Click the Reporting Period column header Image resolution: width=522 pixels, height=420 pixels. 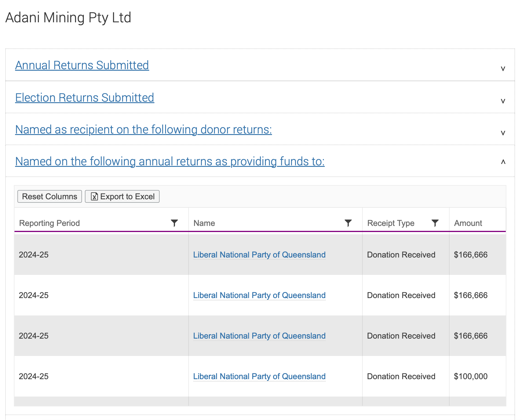click(x=50, y=223)
